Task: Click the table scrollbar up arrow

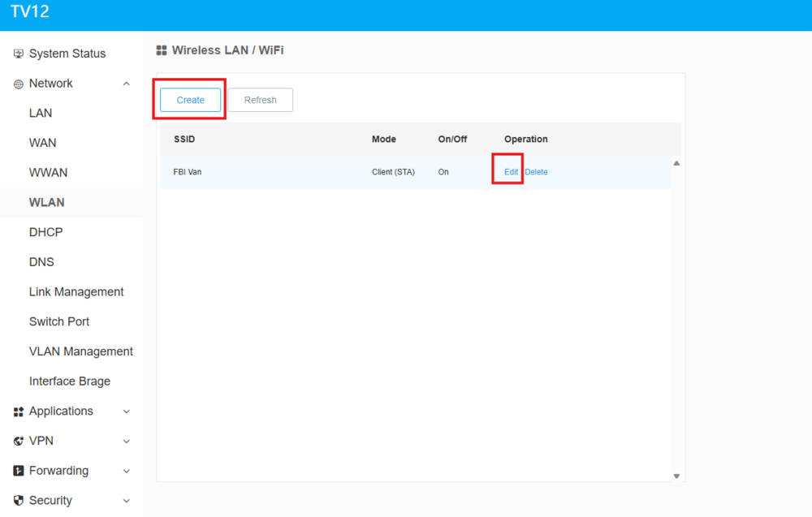Action: 676,163
